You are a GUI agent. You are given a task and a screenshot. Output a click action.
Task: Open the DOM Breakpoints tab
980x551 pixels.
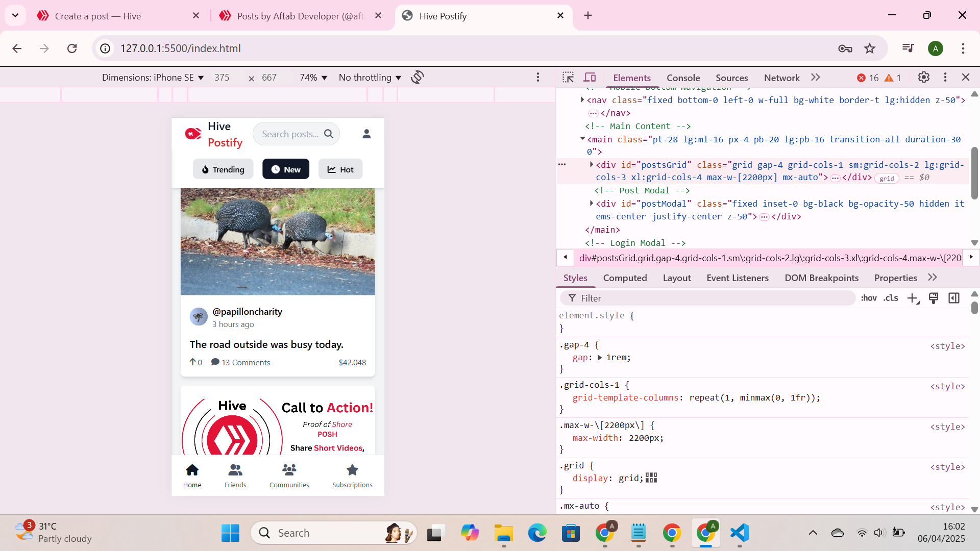coord(821,278)
